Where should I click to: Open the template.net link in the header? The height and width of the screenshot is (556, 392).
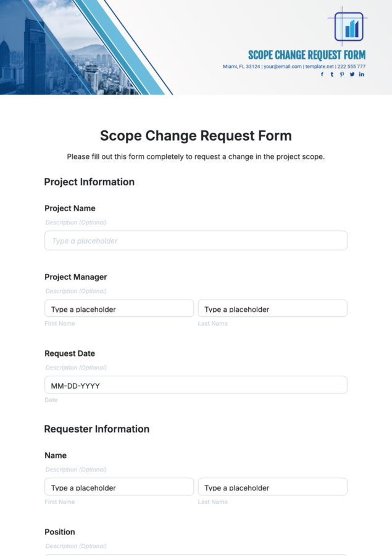coord(315,65)
